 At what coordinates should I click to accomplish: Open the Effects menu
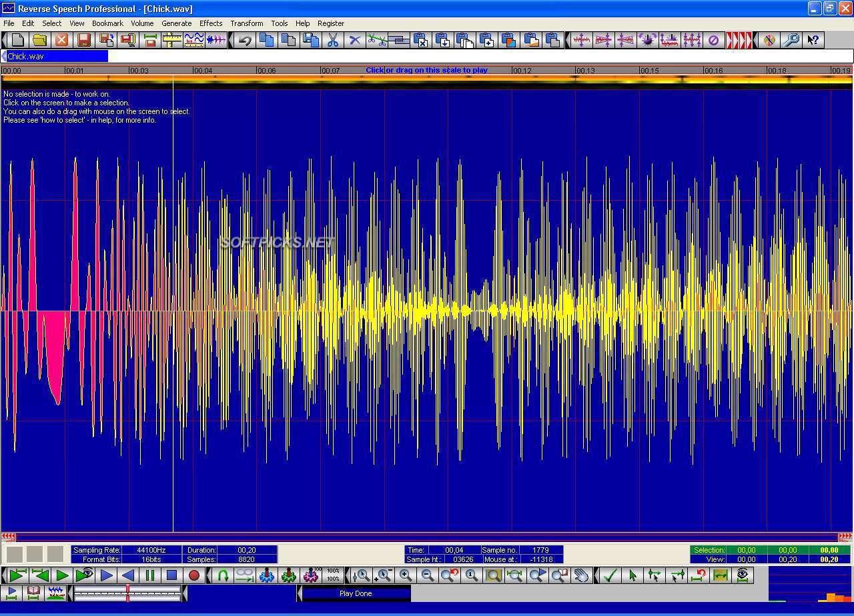point(211,23)
